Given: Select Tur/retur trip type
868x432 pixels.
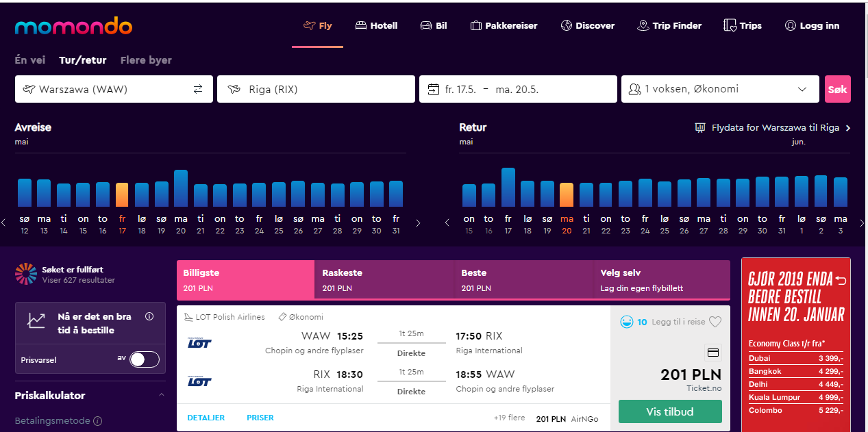Looking at the screenshot, I should click(x=83, y=60).
